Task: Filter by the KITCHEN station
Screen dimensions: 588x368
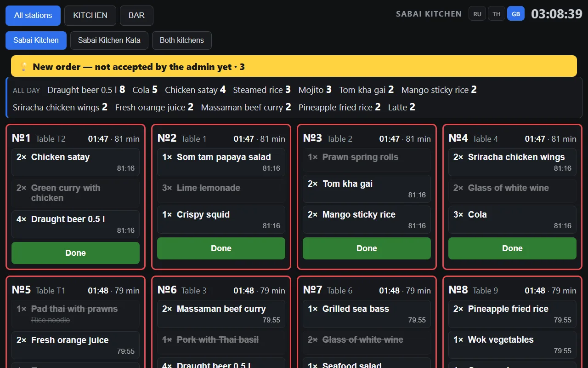Action: (90, 15)
